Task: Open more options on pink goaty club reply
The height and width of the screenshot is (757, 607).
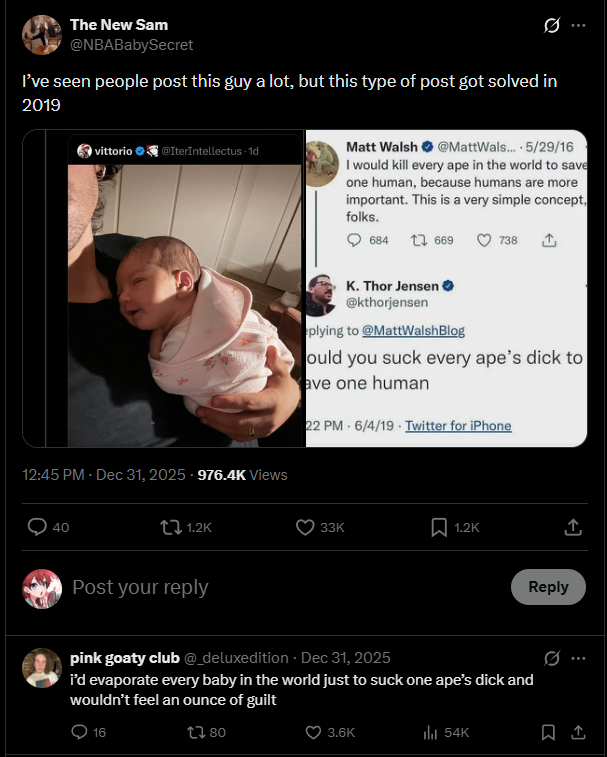Action: 578,658
